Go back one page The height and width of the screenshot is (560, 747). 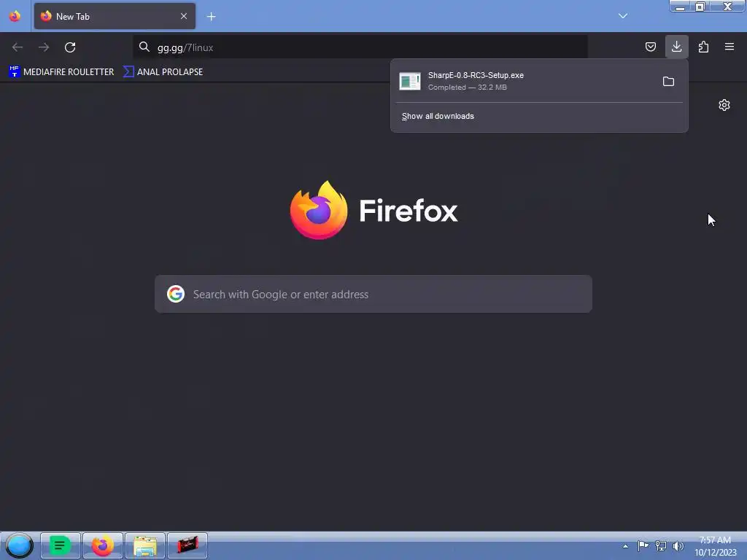click(x=18, y=47)
